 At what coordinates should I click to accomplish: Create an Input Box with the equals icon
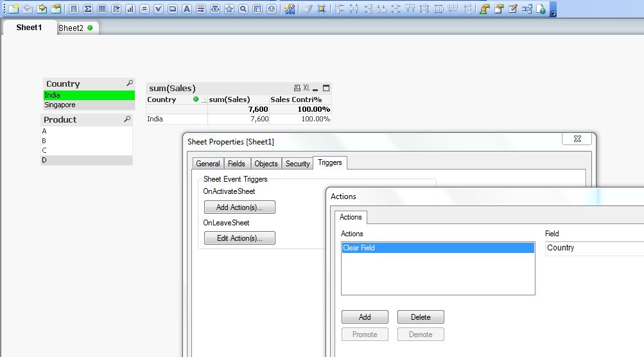(144, 8)
